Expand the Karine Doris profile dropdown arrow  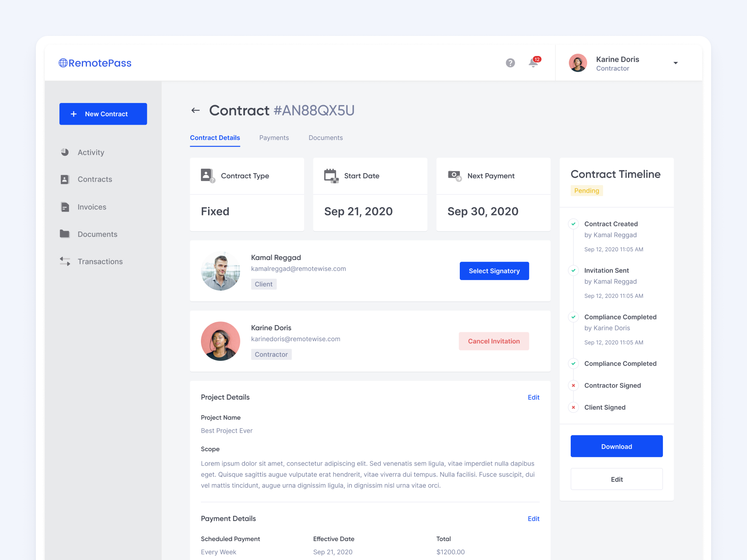tap(675, 63)
